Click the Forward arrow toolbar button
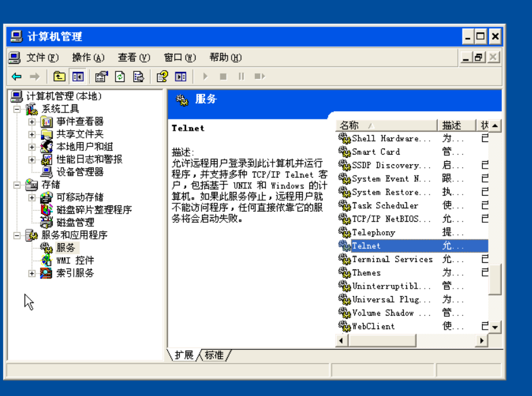 coord(35,77)
